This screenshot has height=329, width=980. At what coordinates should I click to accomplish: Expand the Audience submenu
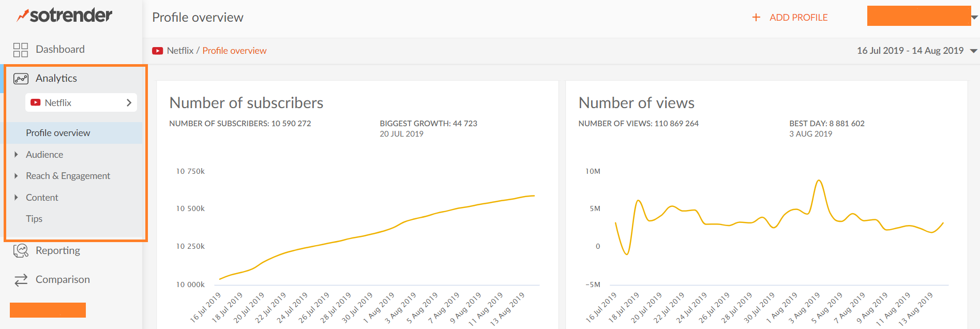(16, 155)
